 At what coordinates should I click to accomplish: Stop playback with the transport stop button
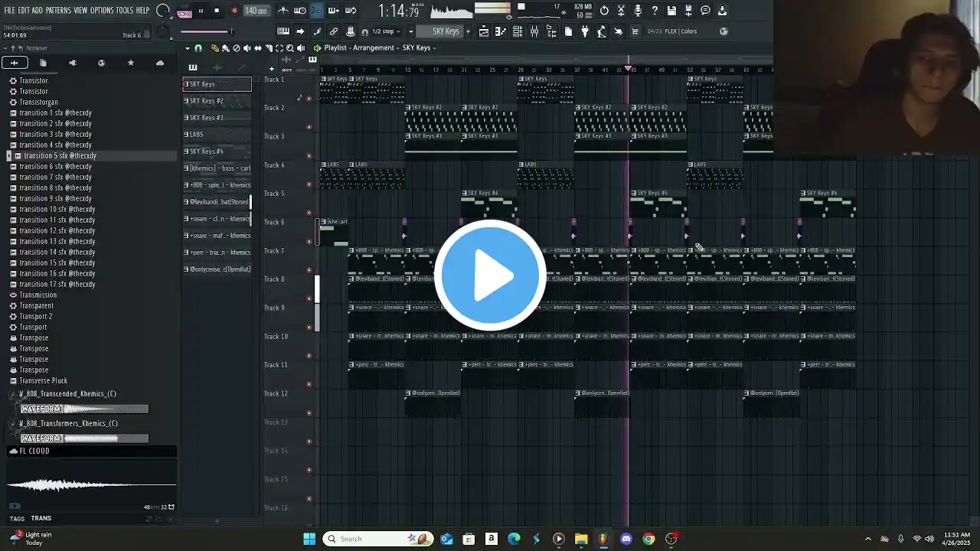217,11
